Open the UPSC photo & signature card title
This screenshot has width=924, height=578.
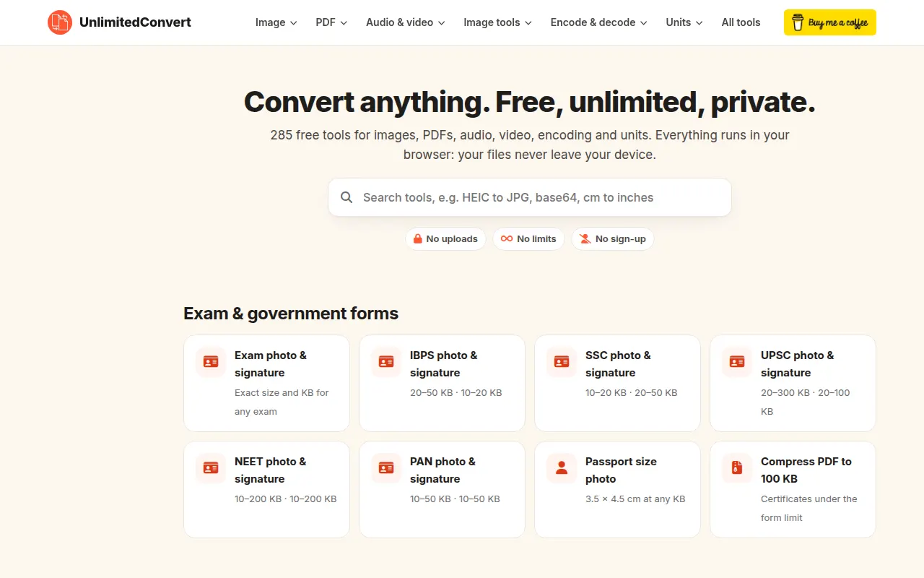coord(798,364)
